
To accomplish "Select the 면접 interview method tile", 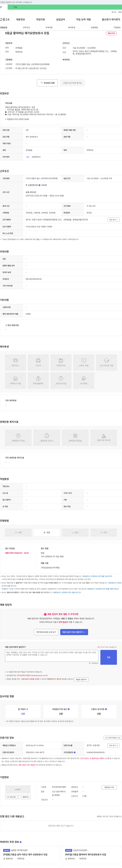I will (47, 532).
